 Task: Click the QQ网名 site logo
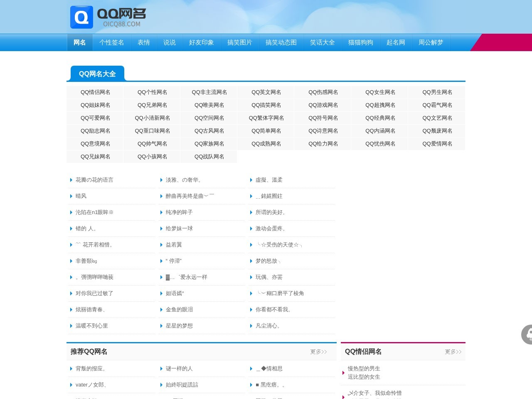click(108, 17)
